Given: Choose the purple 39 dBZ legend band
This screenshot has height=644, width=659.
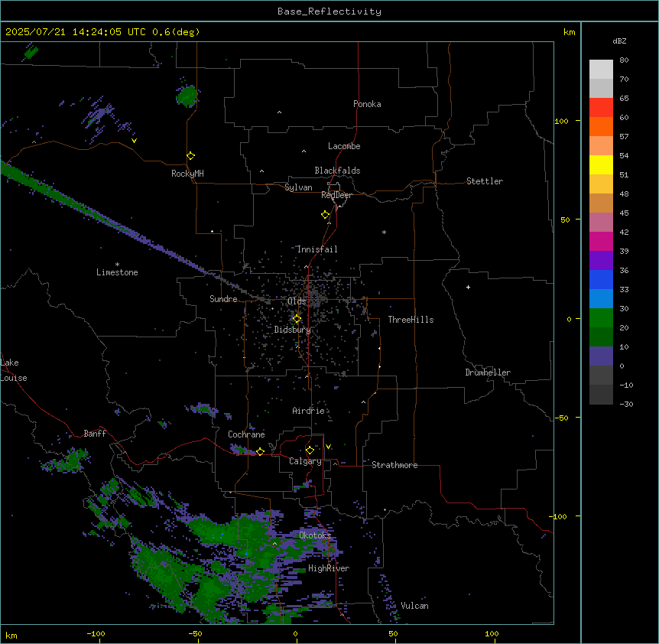Looking at the screenshot, I should coord(601,260).
